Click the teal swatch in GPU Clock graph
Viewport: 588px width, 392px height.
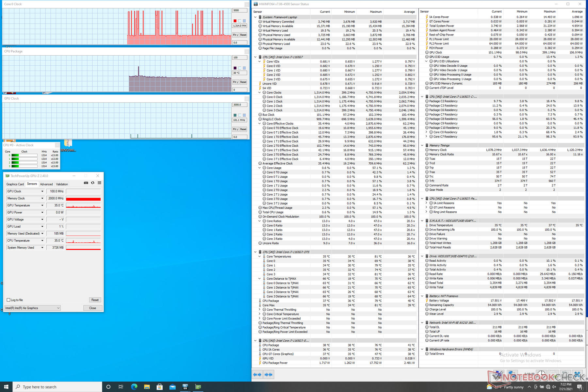(235, 115)
